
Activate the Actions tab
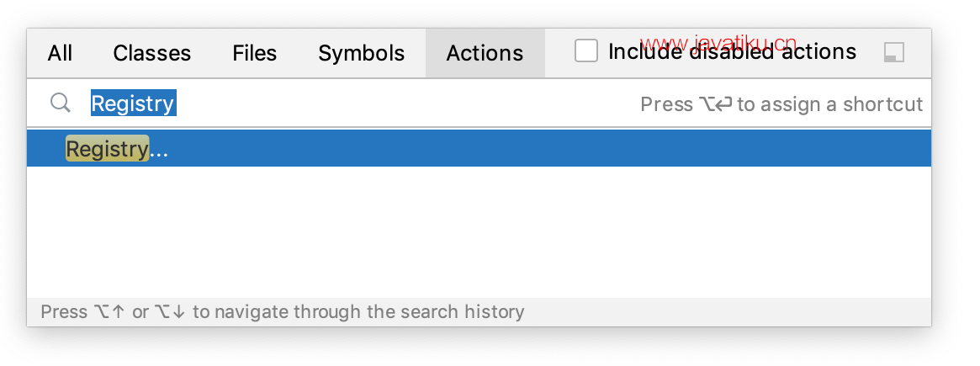[x=485, y=53]
